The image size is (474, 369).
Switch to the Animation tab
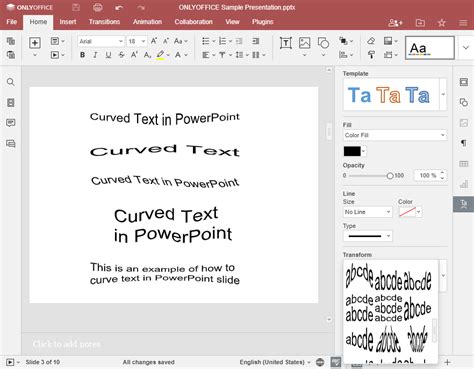(147, 22)
